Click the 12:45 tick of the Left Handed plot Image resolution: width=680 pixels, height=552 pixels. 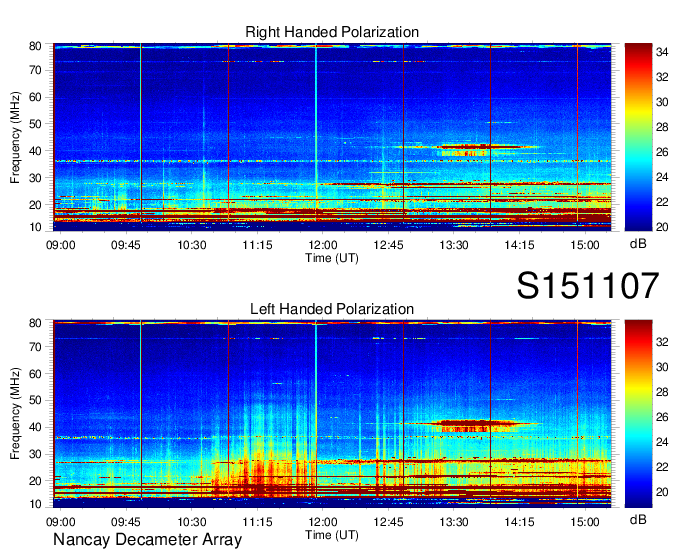388,522
